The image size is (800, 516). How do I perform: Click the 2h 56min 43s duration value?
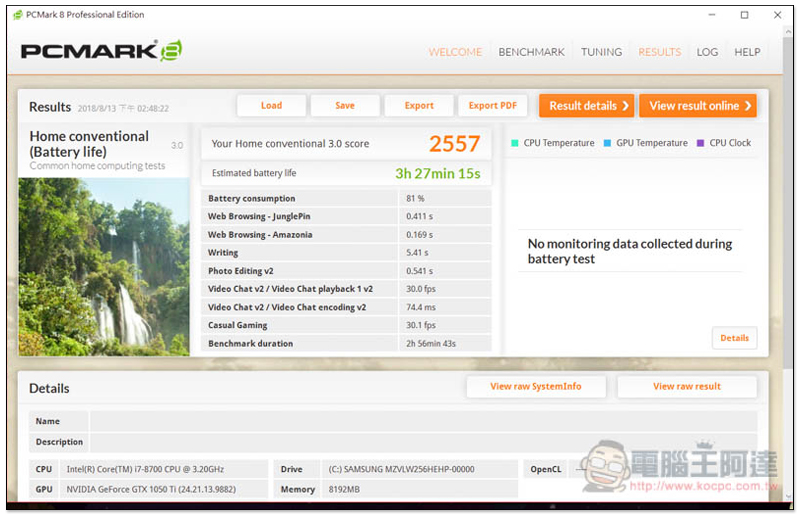pyautogui.click(x=431, y=343)
